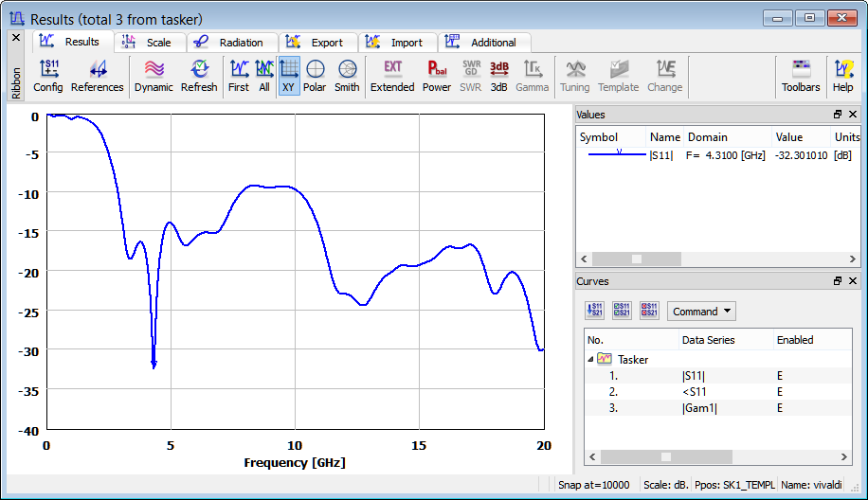Click Curves panel scrollbar right arrow
The image size is (868, 500).
pos(844,456)
